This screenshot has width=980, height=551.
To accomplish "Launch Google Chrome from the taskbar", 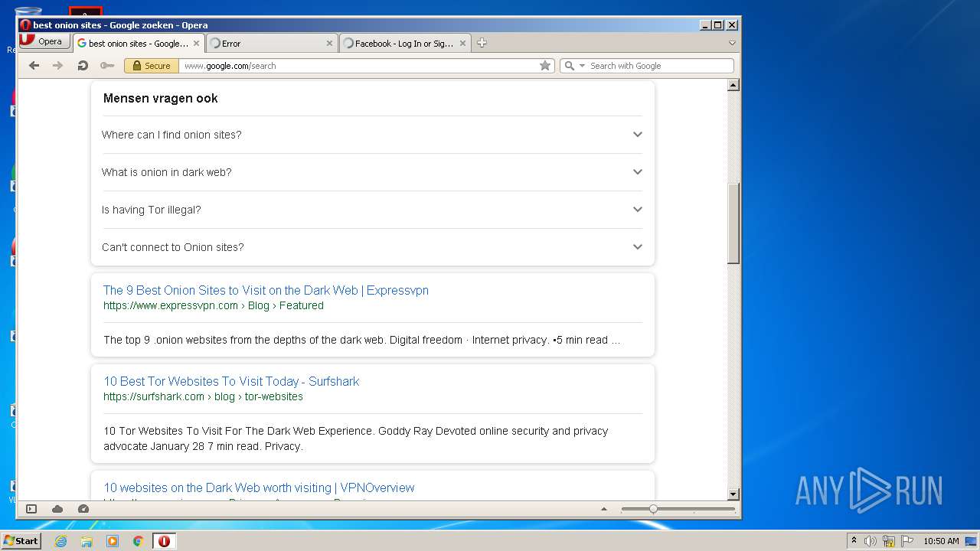I will (138, 541).
